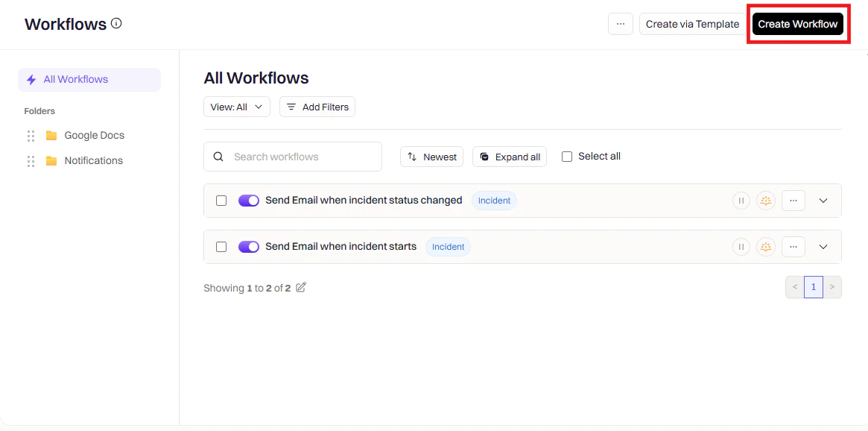The width and height of the screenshot is (868, 431).
Task: Click inside the Search workflows field
Action: [x=292, y=156]
